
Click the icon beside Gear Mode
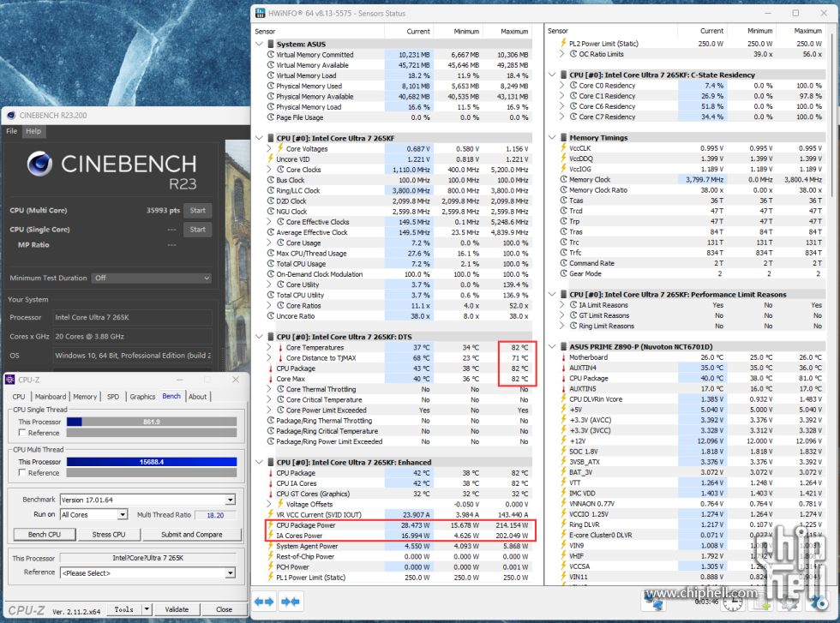(x=563, y=273)
